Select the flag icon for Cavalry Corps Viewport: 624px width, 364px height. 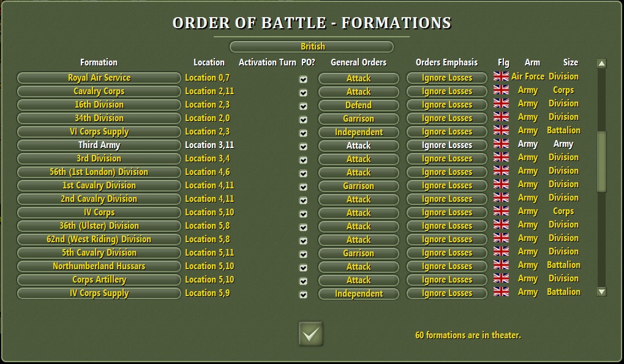[502, 91]
